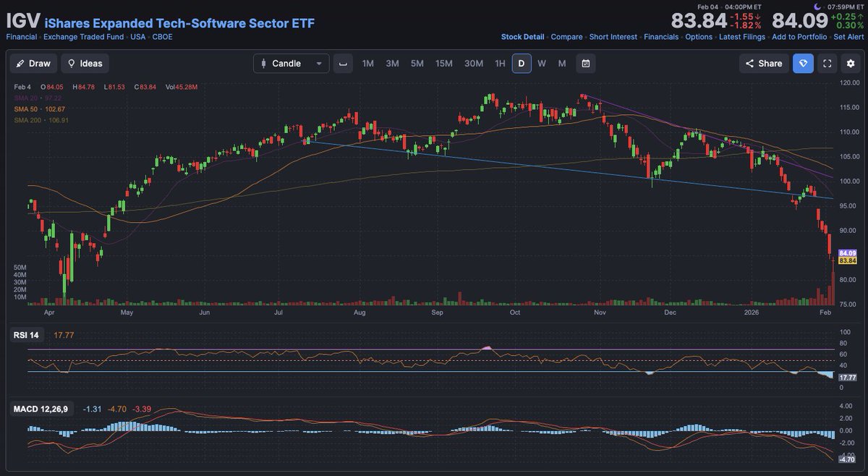This screenshot has height=476, width=868.
Task: Open the Financial sector link
Action: (22, 36)
